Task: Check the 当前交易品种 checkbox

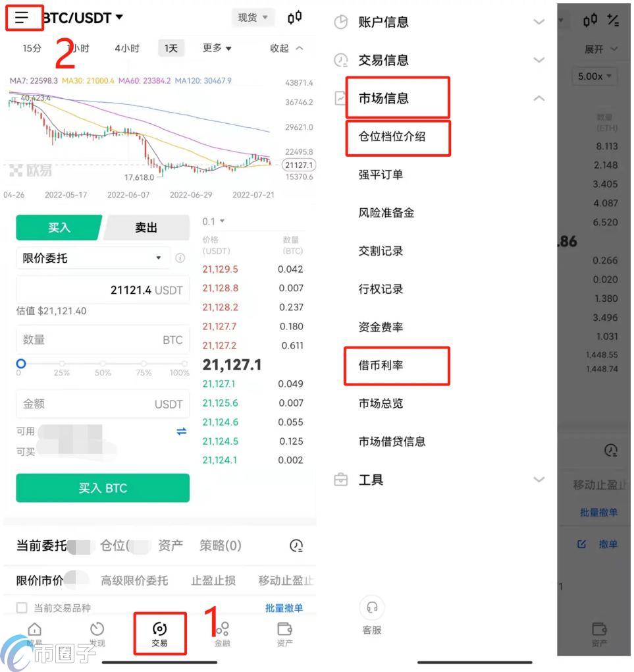Action: tap(22, 607)
